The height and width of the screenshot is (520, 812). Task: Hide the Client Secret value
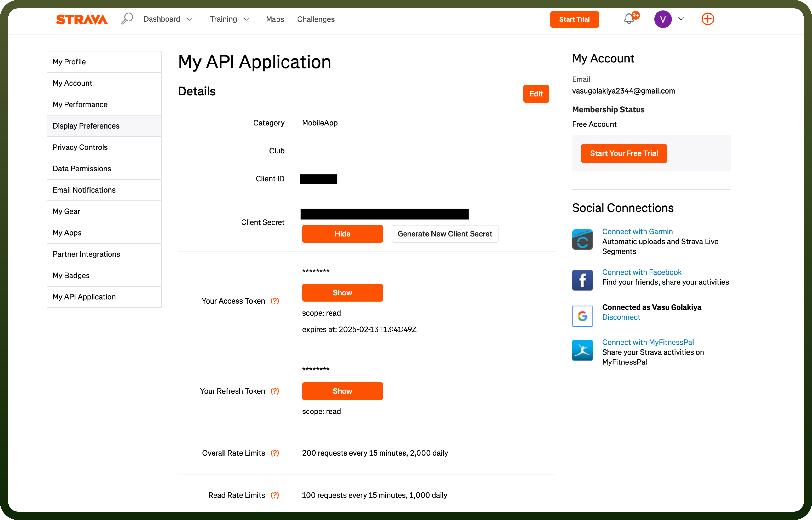pos(342,234)
